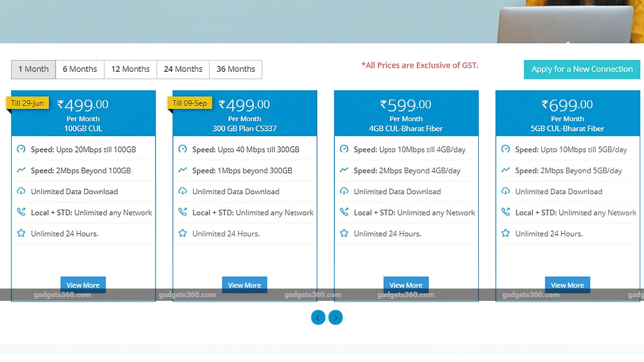Click trend-line icon in 300 GB Plan CS337

click(x=182, y=170)
